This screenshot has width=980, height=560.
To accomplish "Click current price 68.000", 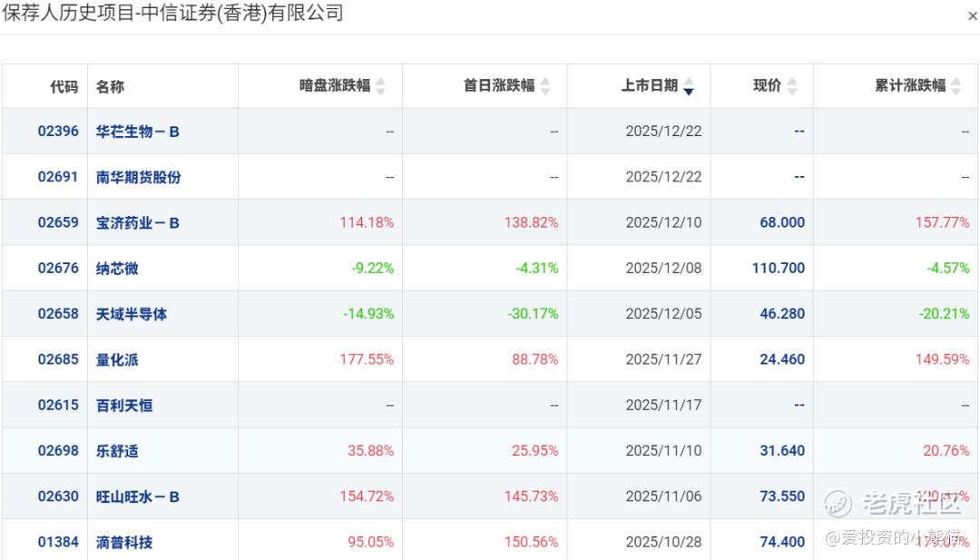I will click(782, 222).
